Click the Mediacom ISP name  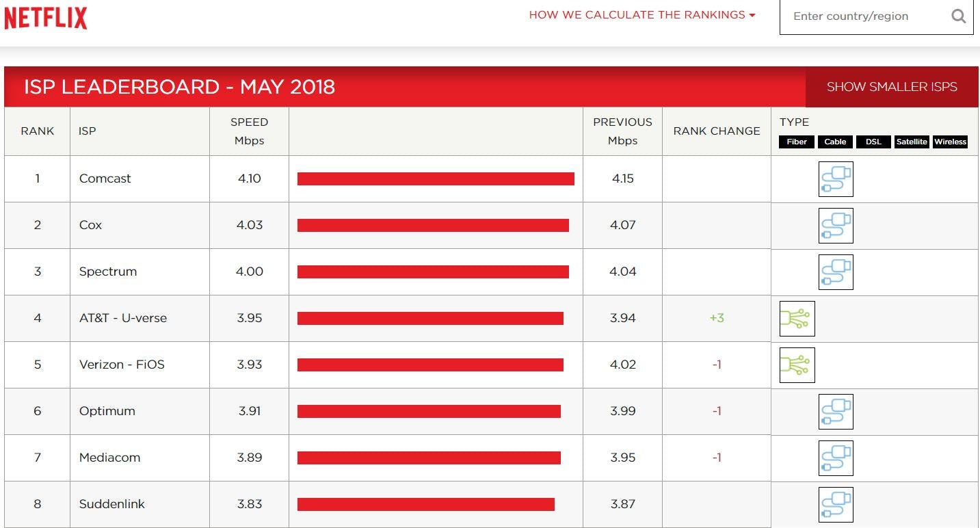110,458
